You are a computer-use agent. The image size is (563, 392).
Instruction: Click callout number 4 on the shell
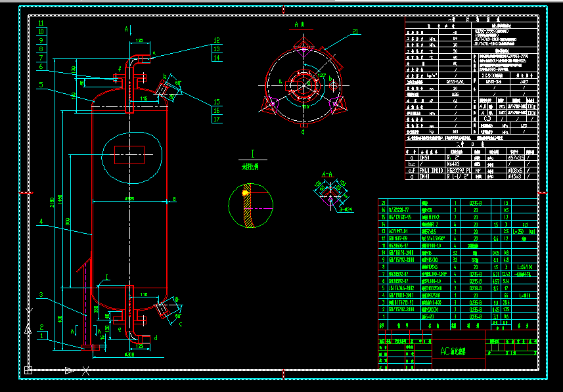click(41, 222)
